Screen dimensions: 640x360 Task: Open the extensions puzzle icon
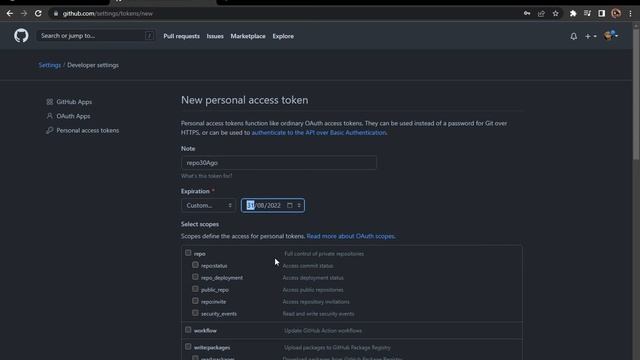pos(573,13)
